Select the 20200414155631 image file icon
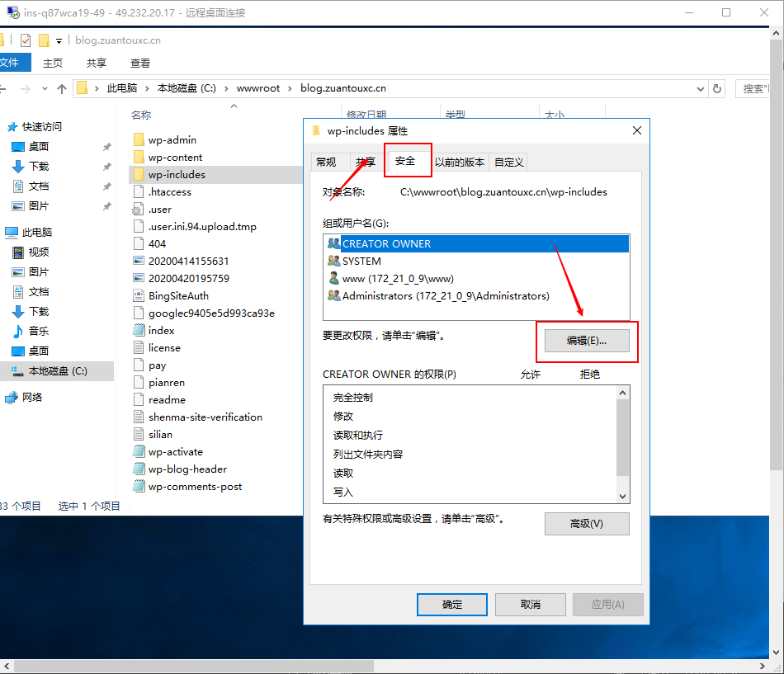Image resolution: width=784 pixels, height=674 pixels. pyautogui.click(x=139, y=261)
